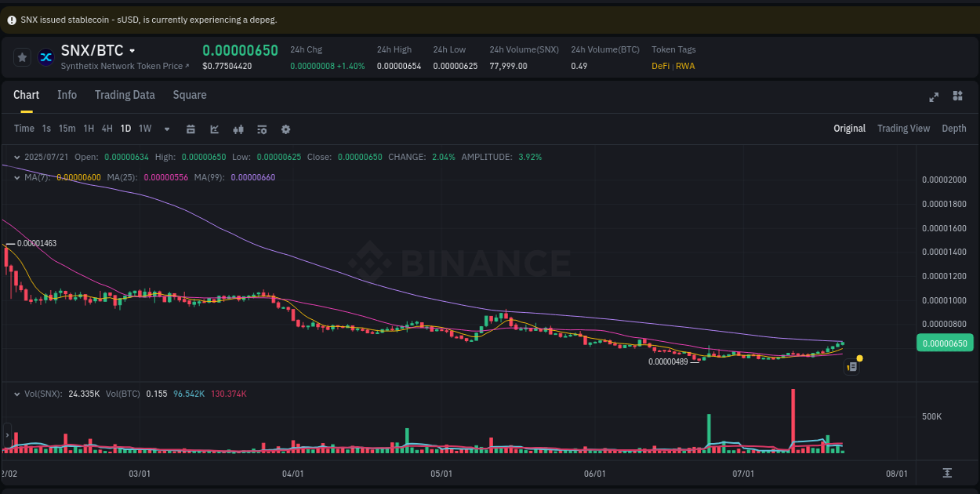The width and height of the screenshot is (980, 494).
Task: Favorite the SNX/BTC pair via star
Action: (x=22, y=56)
